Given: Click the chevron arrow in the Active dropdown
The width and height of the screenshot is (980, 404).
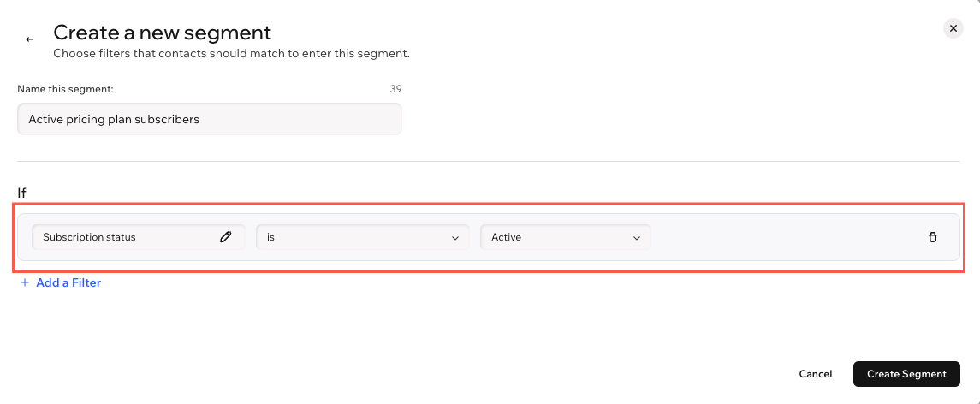Looking at the screenshot, I should pos(637,238).
